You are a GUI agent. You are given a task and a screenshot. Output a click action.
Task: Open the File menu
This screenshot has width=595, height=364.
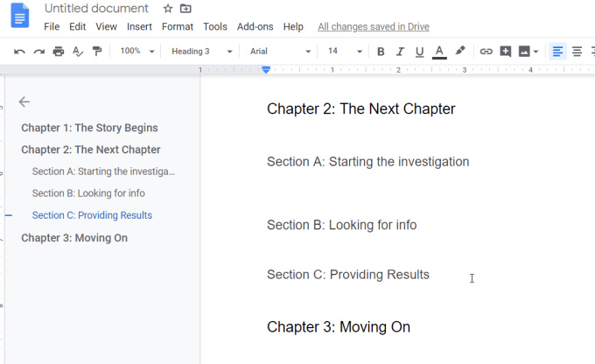point(52,26)
